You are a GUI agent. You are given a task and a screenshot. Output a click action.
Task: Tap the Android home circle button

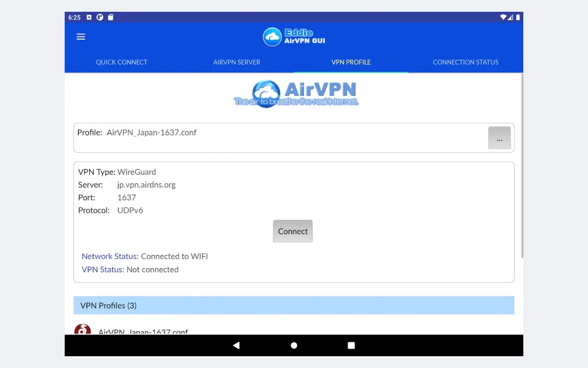294,345
